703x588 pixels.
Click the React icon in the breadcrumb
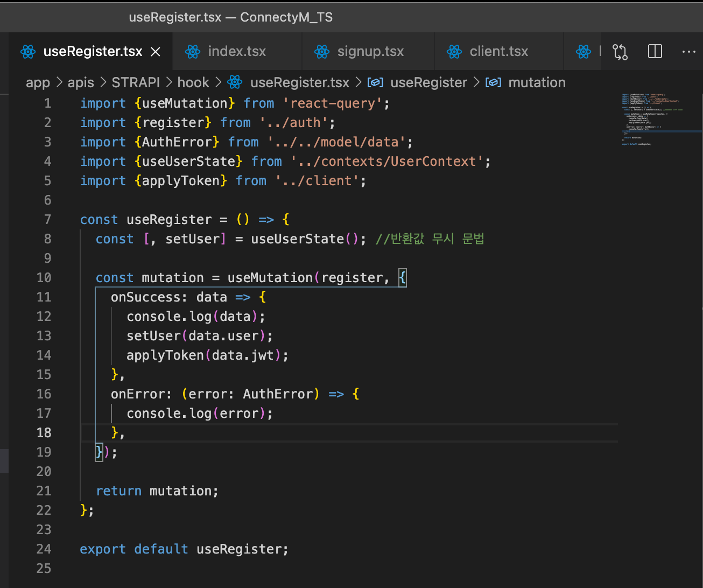pos(235,82)
